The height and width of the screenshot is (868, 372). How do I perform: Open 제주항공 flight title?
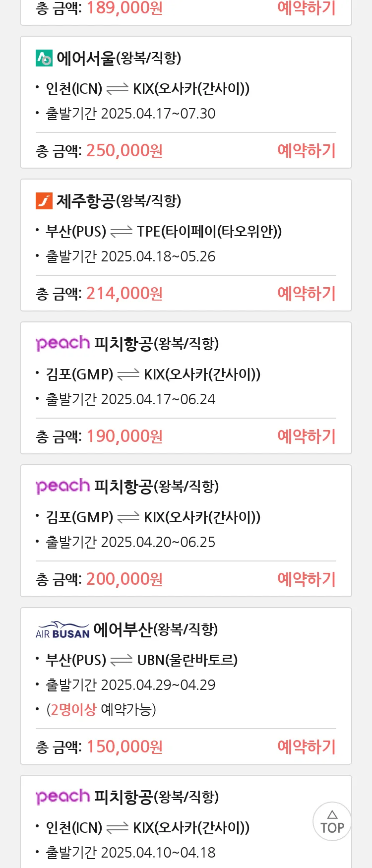119,201
